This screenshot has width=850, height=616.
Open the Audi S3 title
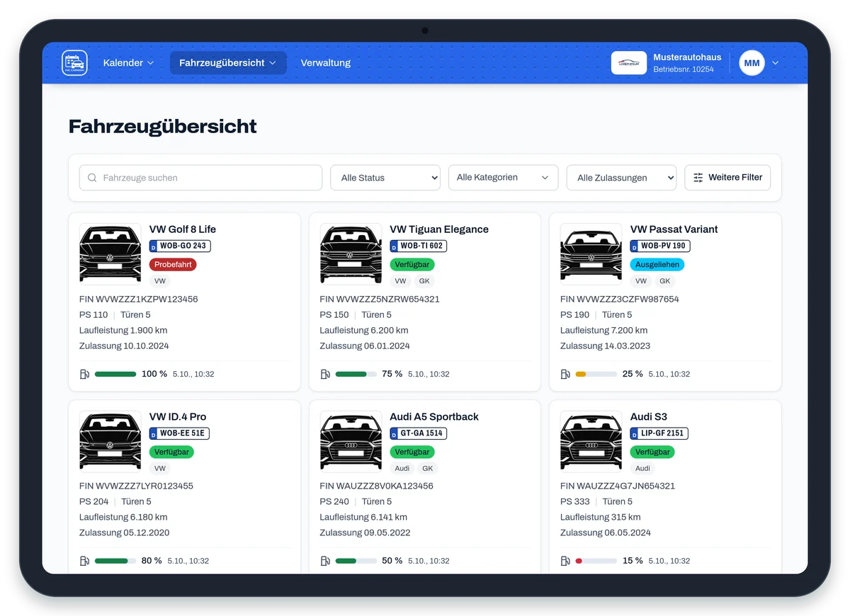[x=649, y=417]
